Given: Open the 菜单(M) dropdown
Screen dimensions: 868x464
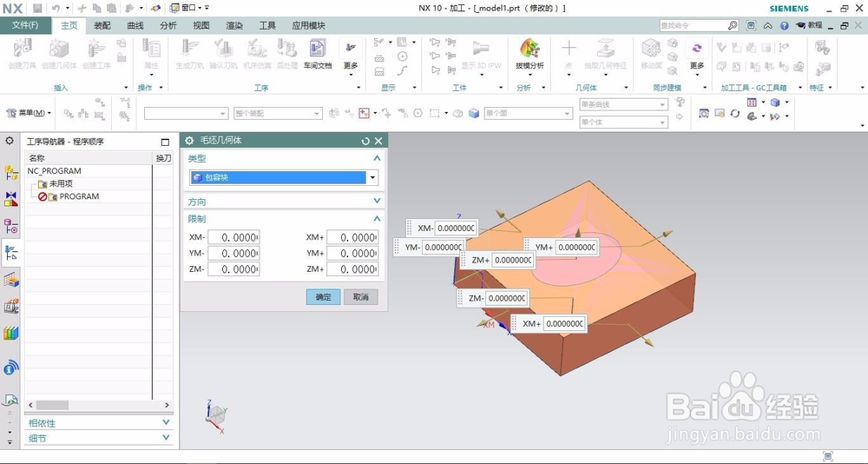Looking at the screenshot, I should coord(29,113).
